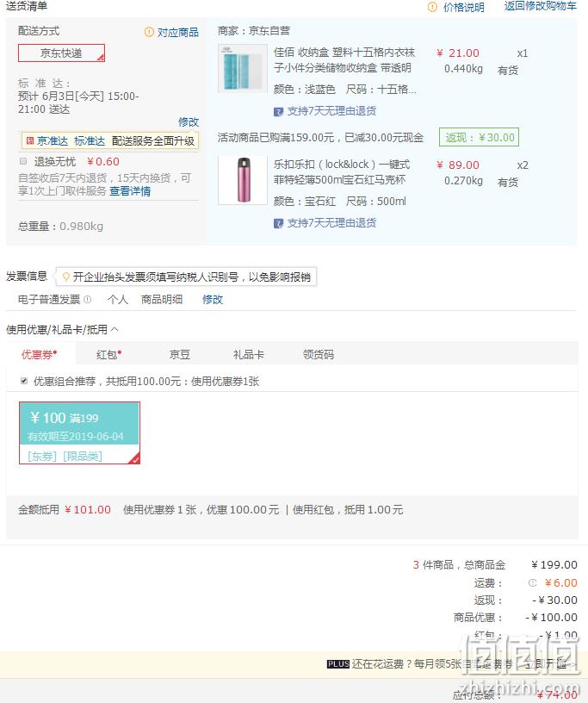Click the 价格说明 info icon

(x=432, y=7)
